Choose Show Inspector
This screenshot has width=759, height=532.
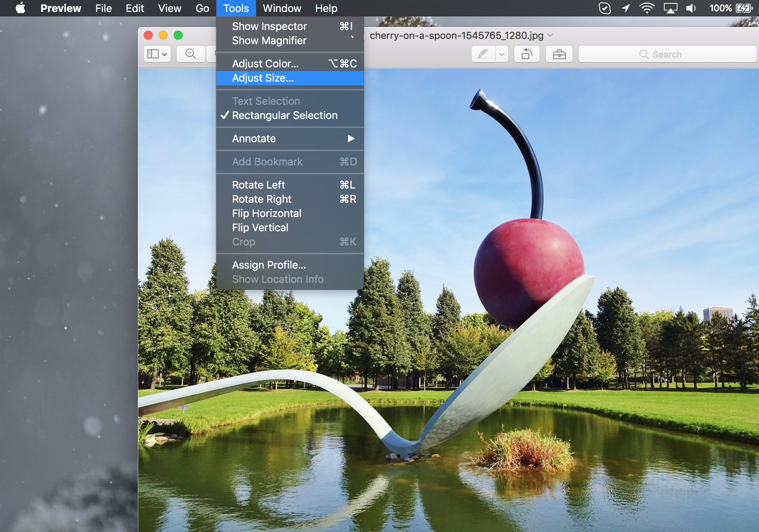(290, 26)
